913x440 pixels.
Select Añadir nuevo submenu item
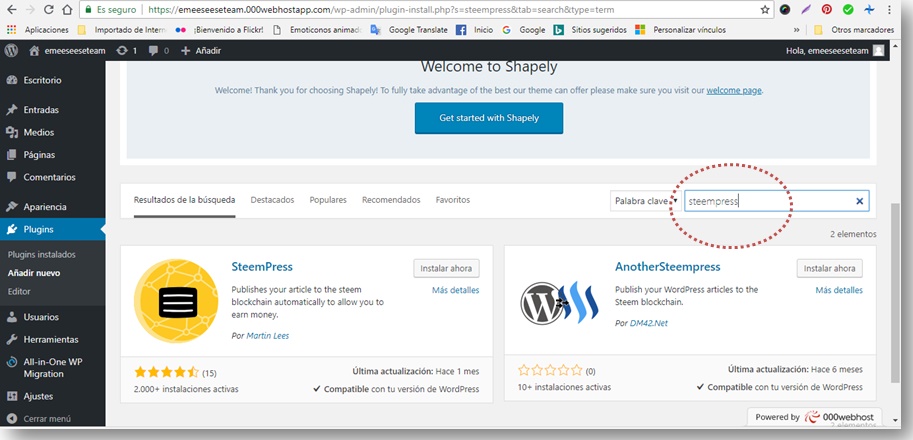[x=34, y=273]
